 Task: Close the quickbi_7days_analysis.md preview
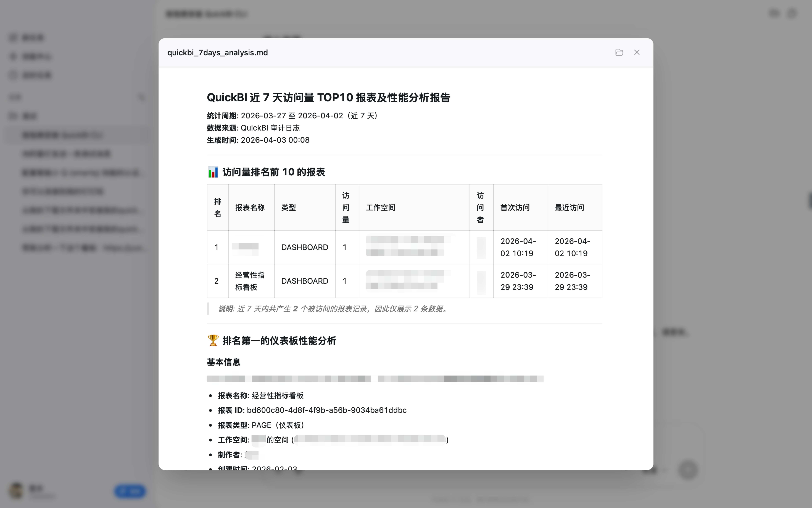[637, 52]
